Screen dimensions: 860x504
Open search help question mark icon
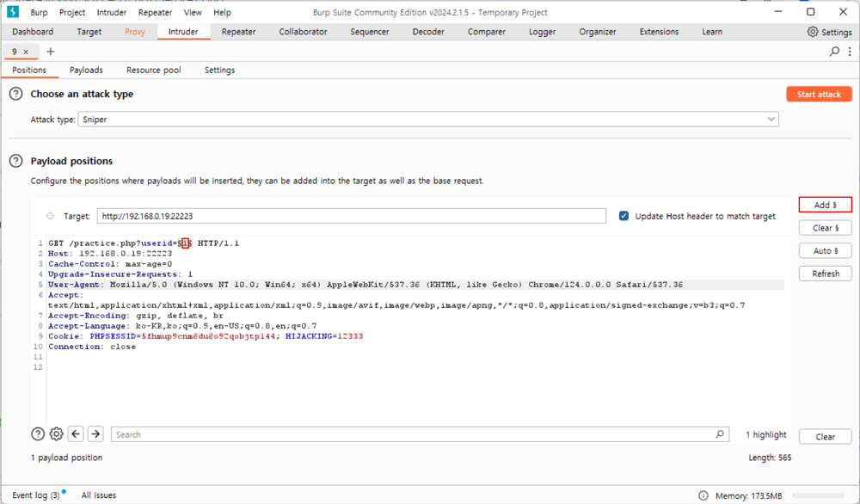click(x=37, y=434)
